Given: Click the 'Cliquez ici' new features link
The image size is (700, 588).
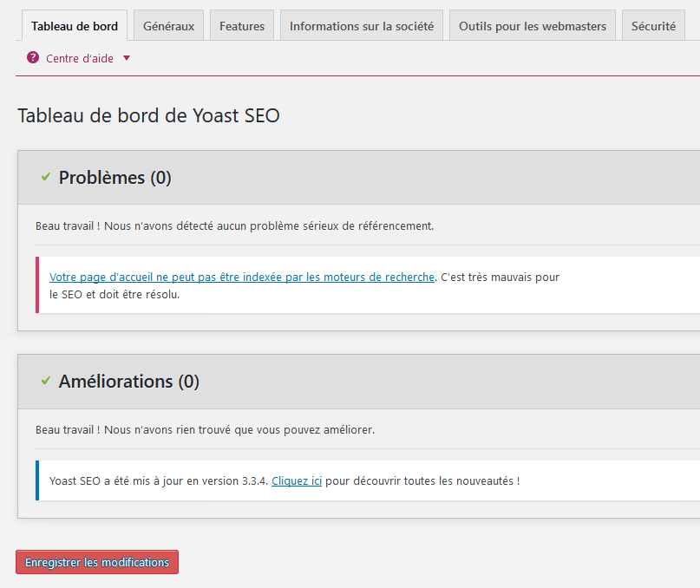Looking at the screenshot, I should click(297, 480).
